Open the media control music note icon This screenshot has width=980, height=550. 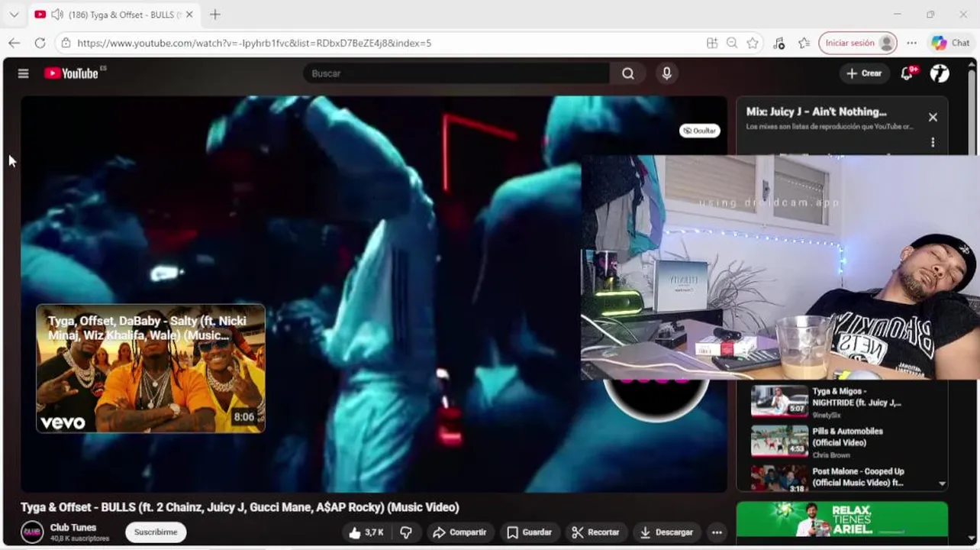(779, 43)
